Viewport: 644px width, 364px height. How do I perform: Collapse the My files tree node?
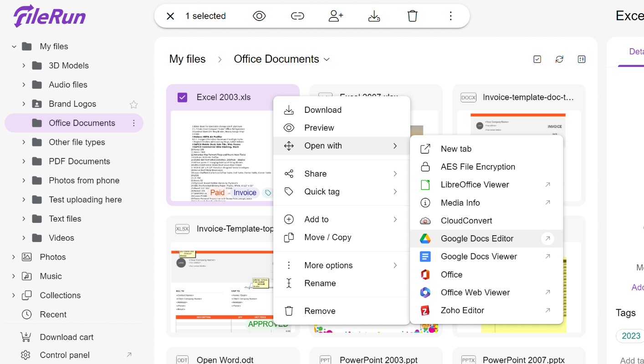click(x=14, y=46)
